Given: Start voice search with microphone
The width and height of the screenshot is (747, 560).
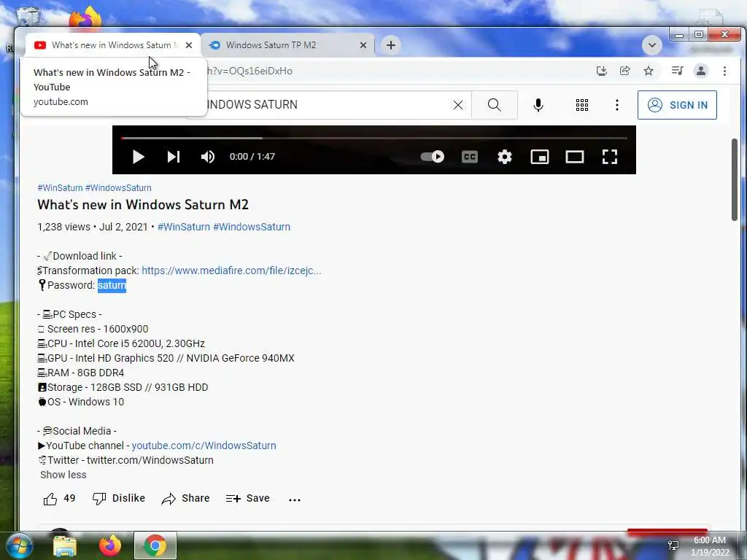Looking at the screenshot, I should point(538,105).
